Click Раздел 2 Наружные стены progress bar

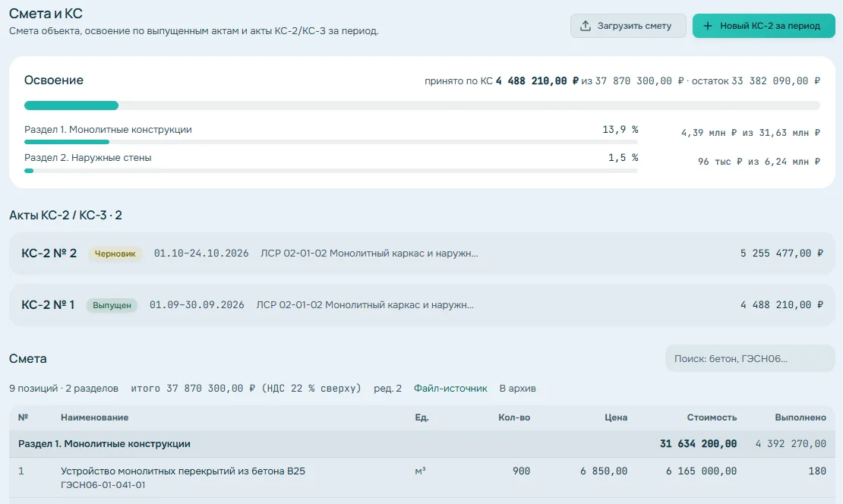pos(331,170)
